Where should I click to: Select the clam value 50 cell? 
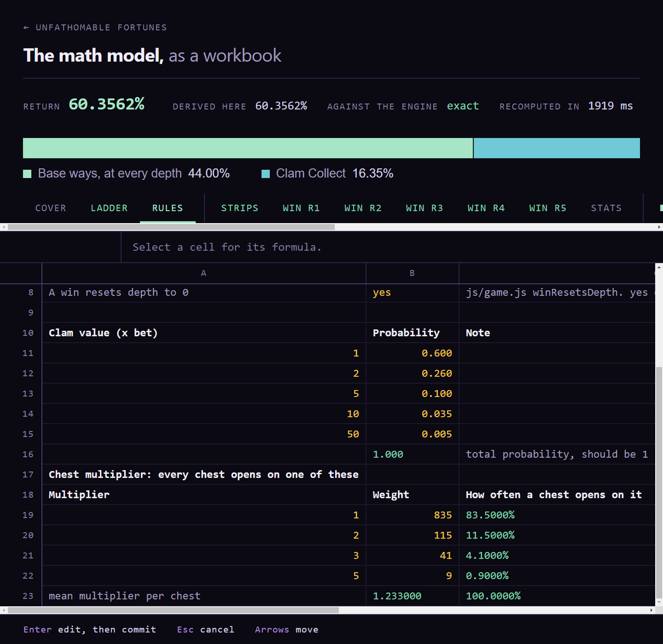point(204,434)
